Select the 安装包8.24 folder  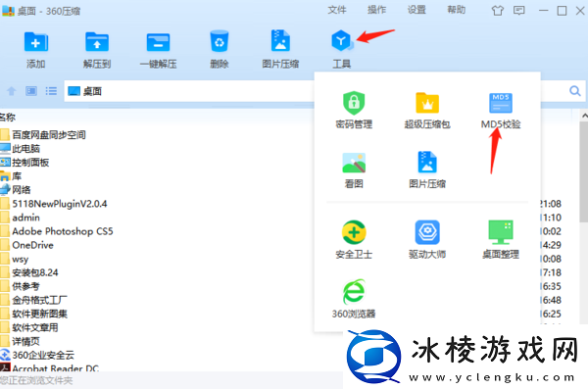(29, 272)
